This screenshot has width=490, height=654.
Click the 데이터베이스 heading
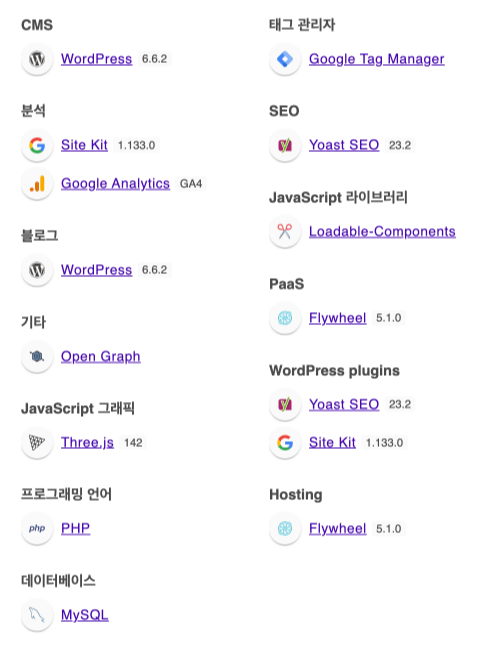pos(58,581)
